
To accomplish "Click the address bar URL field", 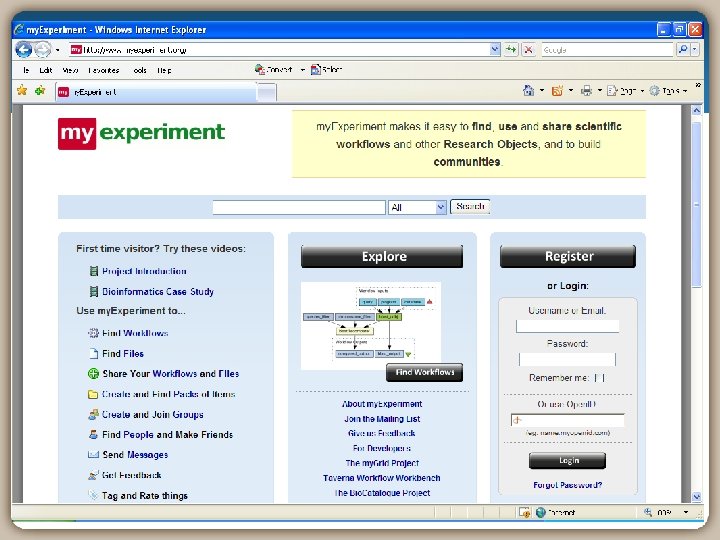I will pyautogui.click(x=280, y=50).
